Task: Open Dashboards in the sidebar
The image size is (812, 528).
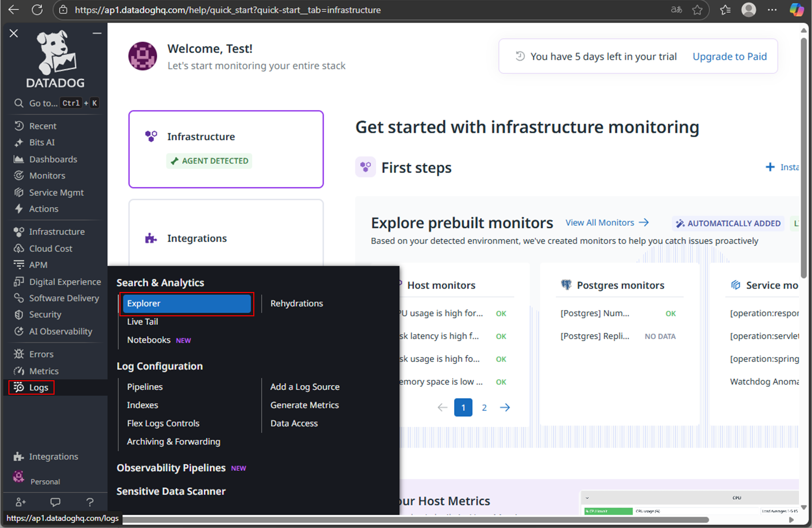Action: [53, 159]
